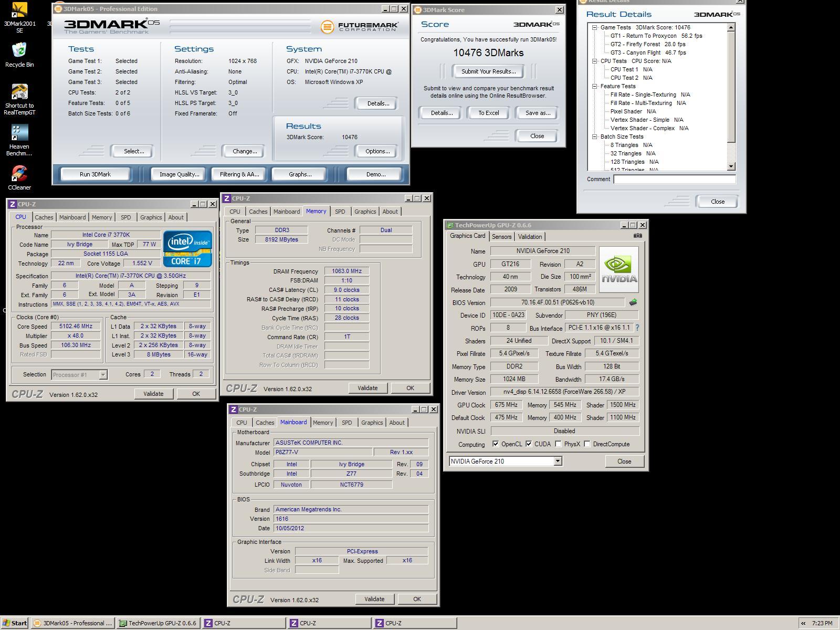The width and height of the screenshot is (840, 630).
Task: Open the Graphs... button
Action: (300, 174)
